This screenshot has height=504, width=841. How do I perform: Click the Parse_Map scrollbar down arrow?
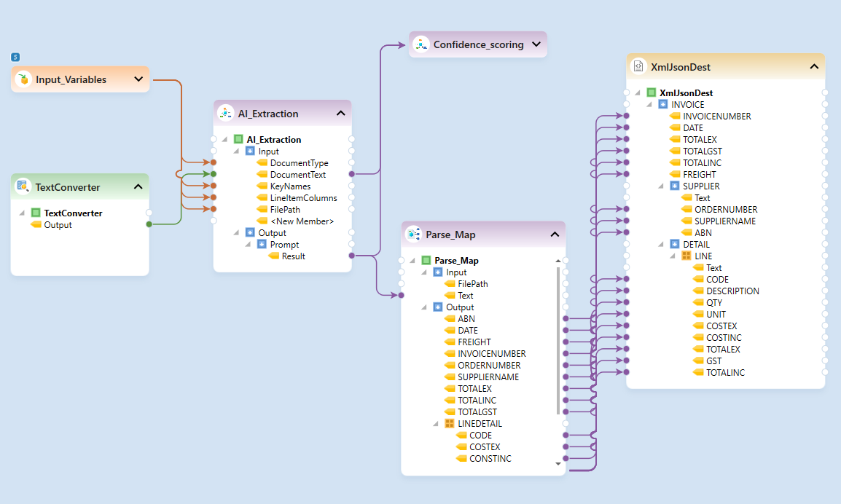tap(558, 464)
